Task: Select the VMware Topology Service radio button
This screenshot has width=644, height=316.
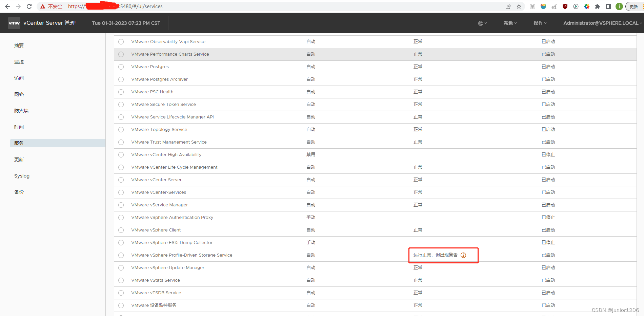Action: pos(121,130)
